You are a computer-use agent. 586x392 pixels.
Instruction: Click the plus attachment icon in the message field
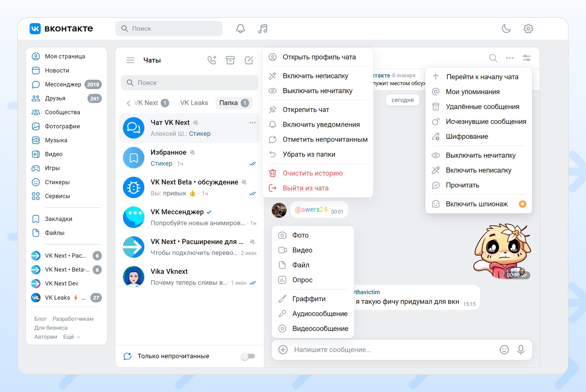(283, 349)
